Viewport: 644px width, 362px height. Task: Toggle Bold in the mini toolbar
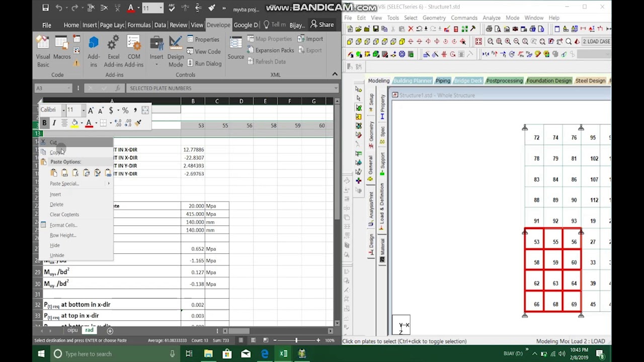(x=44, y=123)
